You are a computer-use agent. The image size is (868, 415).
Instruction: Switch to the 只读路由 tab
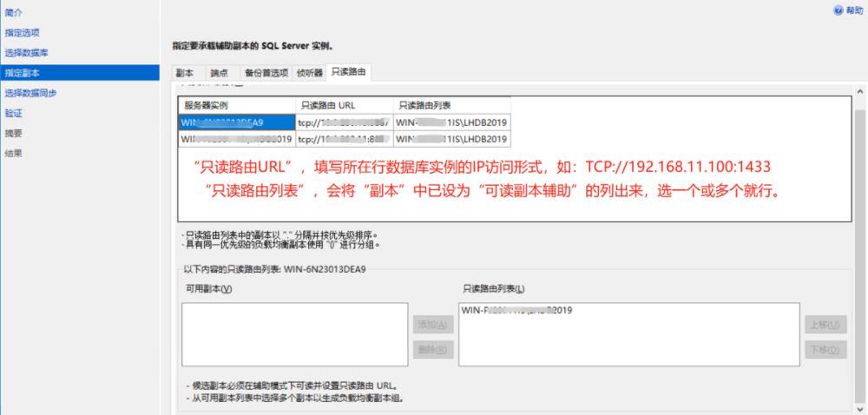348,72
